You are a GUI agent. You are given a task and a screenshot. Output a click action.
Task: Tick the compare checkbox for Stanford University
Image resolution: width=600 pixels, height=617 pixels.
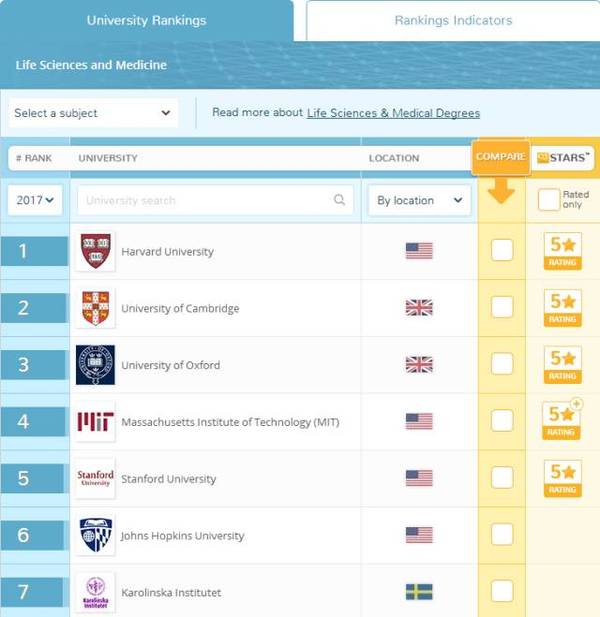[502, 477]
